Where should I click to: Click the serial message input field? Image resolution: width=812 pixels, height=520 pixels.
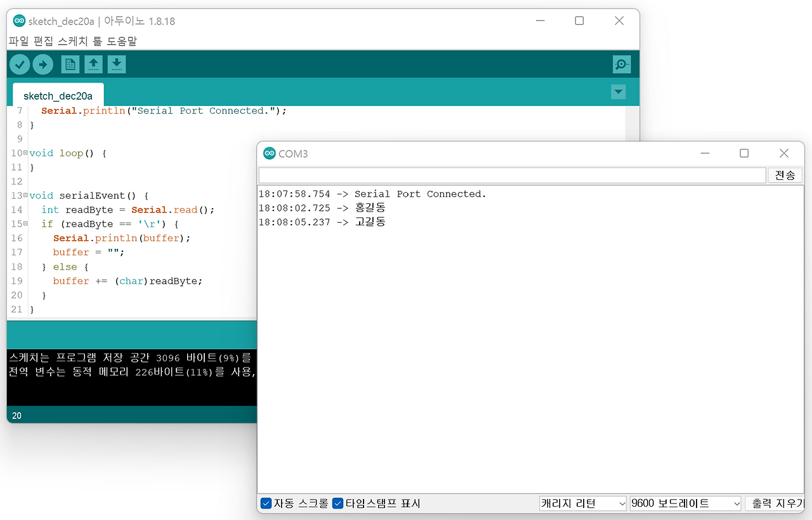(507, 175)
